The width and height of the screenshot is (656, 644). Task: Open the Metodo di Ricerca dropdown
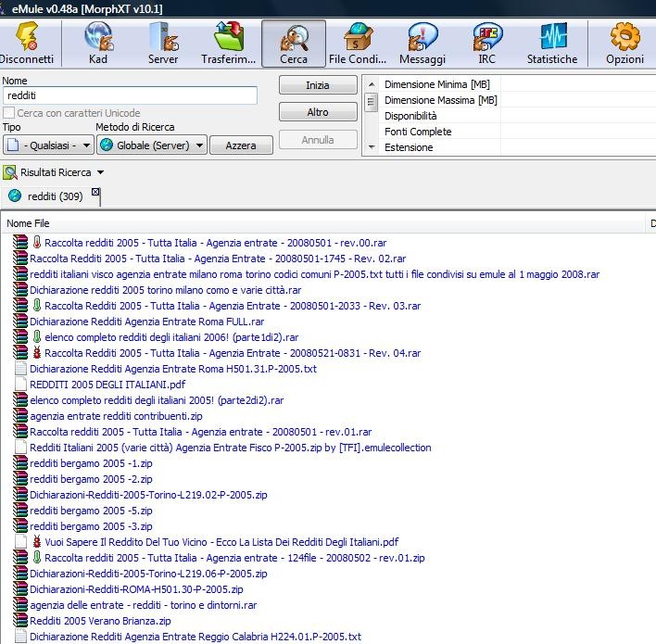[152, 145]
